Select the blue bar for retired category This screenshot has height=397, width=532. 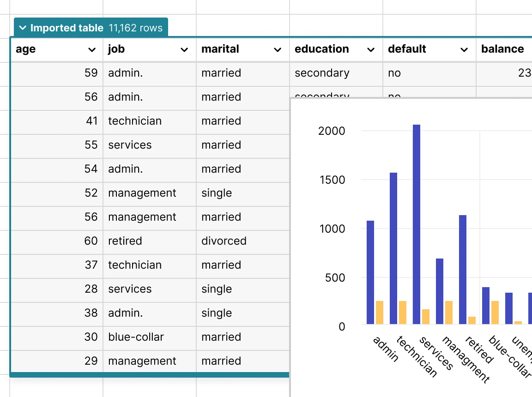tap(462, 270)
